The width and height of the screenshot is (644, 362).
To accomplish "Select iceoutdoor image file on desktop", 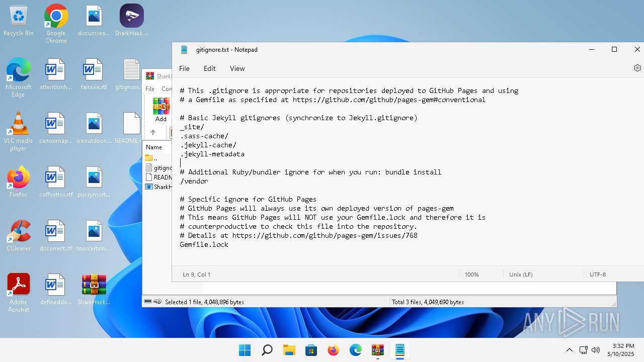I will pos(94,129).
